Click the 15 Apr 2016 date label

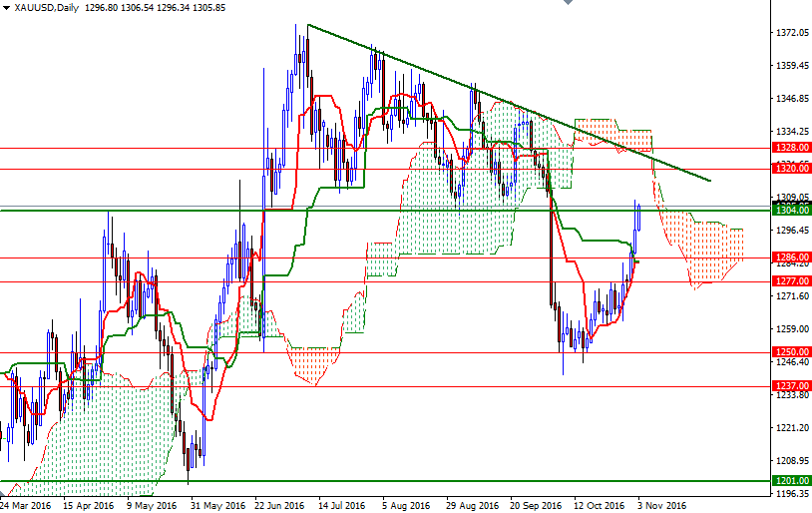coord(88,505)
